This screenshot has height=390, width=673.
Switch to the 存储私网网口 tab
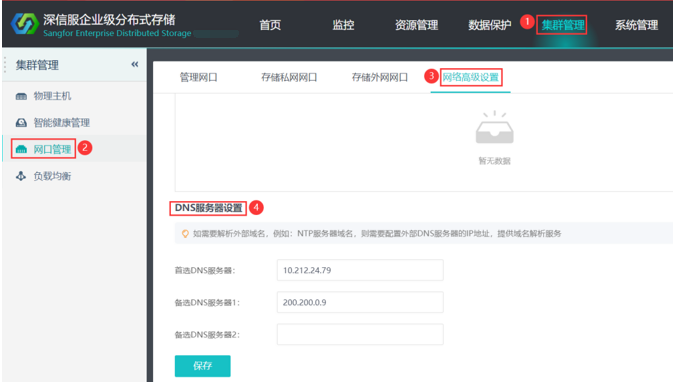(289, 77)
